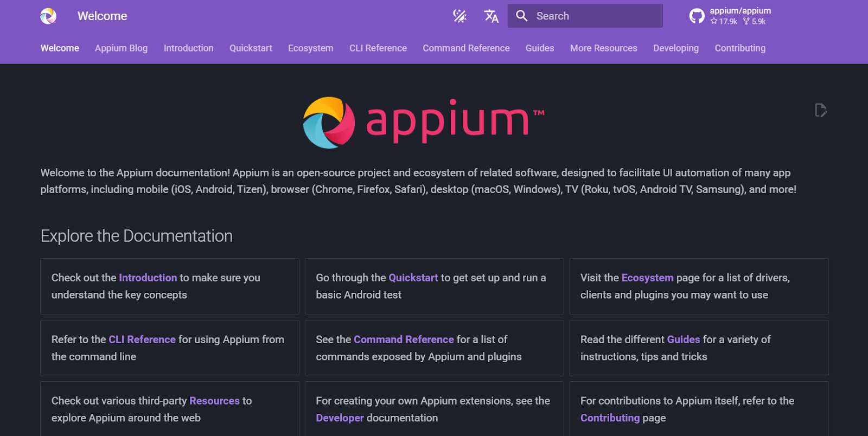Click the Welcome page title in header

point(103,16)
